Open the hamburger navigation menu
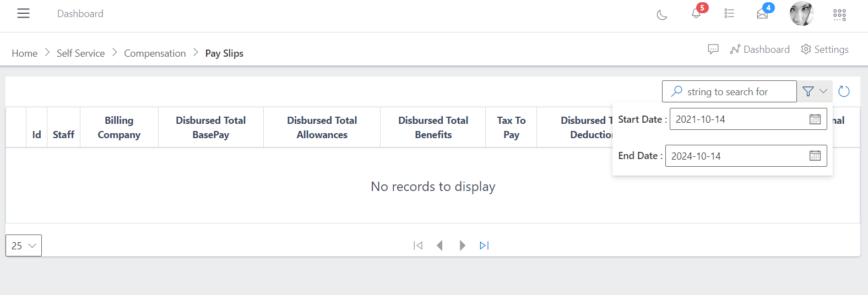 click(x=23, y=13)
